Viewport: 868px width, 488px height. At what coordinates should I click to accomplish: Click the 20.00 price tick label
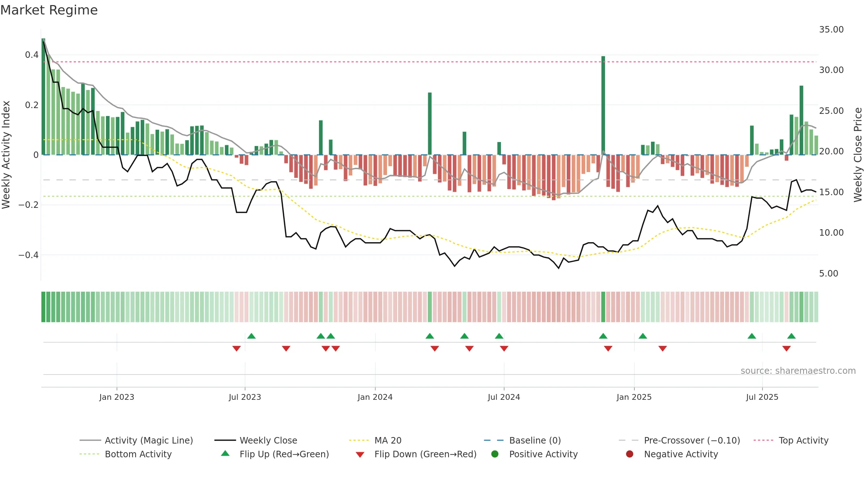[831, 151]
